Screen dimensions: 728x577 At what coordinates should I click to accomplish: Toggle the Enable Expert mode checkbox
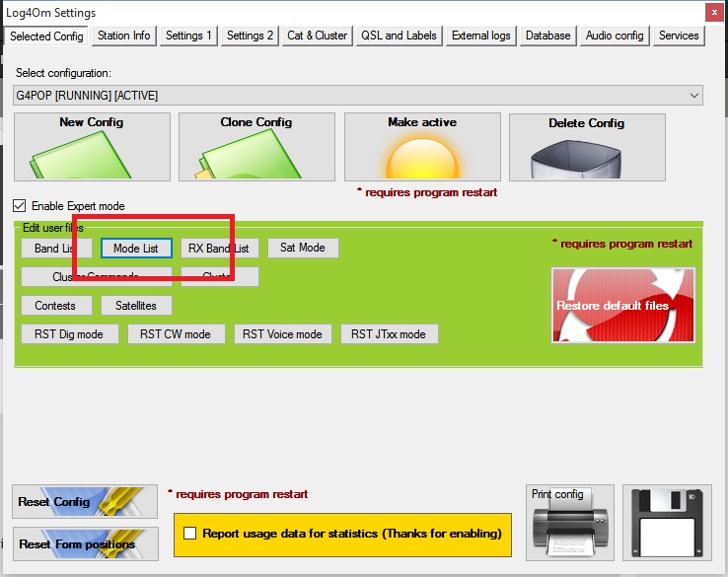[20, 205]
